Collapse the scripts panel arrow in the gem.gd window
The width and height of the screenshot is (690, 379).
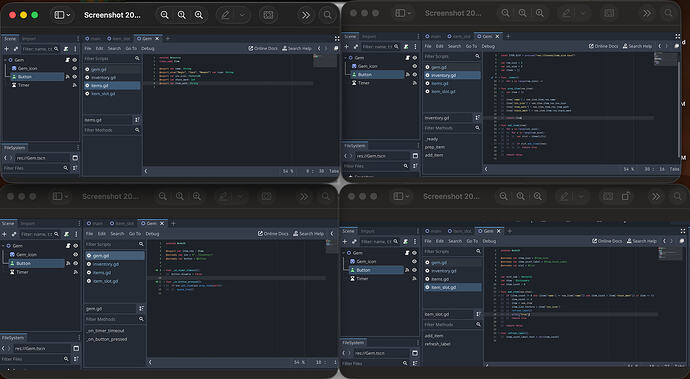tap(150, 362)
